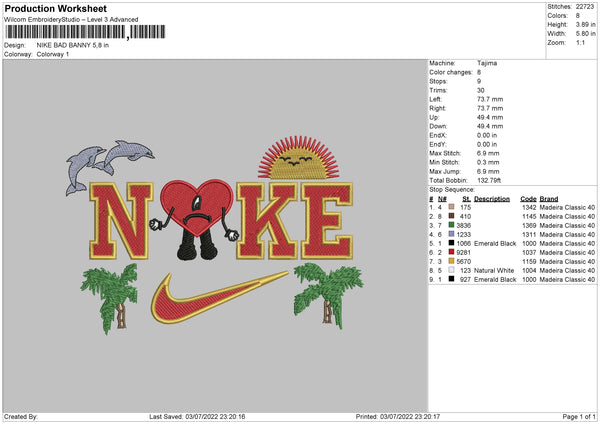Click the barcode under the worksheet title
Screen dimensions: 600x424
(x=86, y=32)
